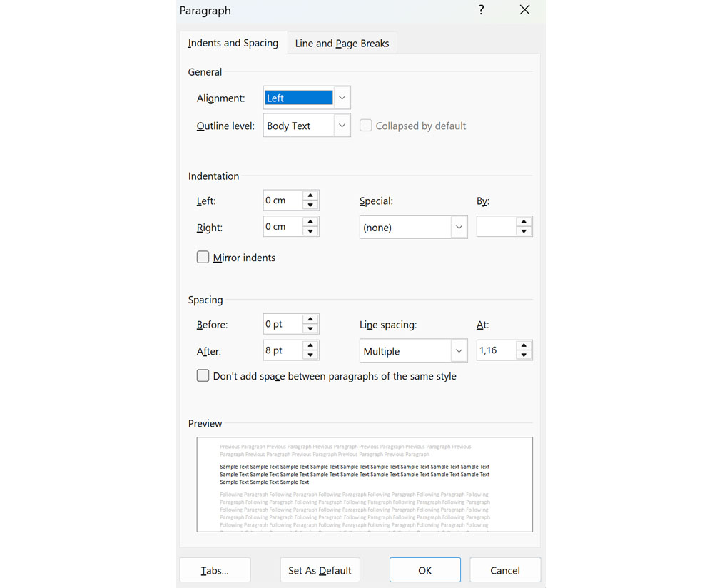Click inside the After spacing input field
Viewport: 722px width, 588px height.
[x=282, y=350]
